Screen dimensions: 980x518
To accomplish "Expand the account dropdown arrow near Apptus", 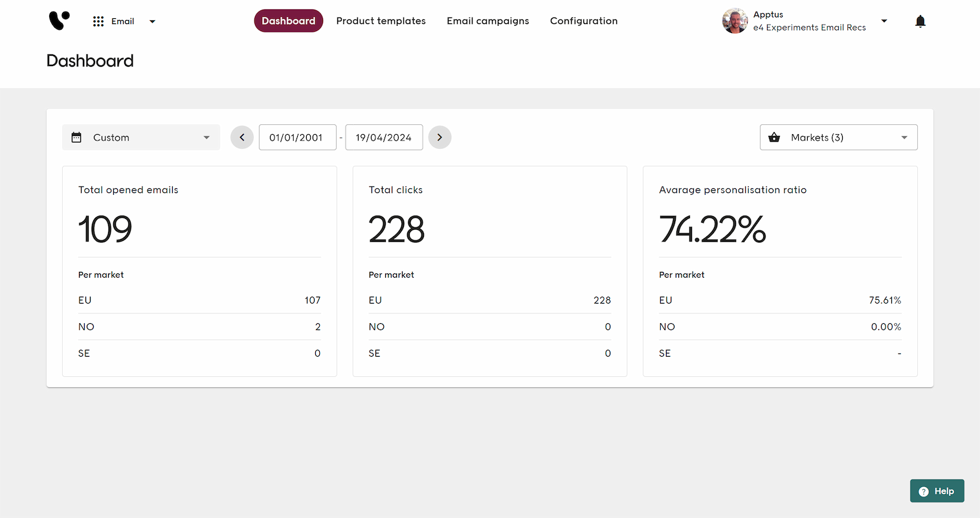I will pos(884,21).
